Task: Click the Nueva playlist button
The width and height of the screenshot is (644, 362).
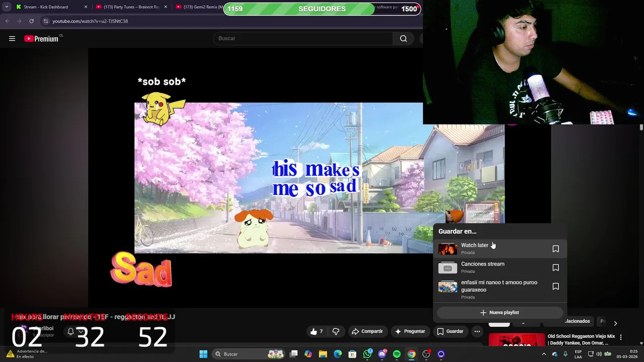Action: tap(500, 313)
